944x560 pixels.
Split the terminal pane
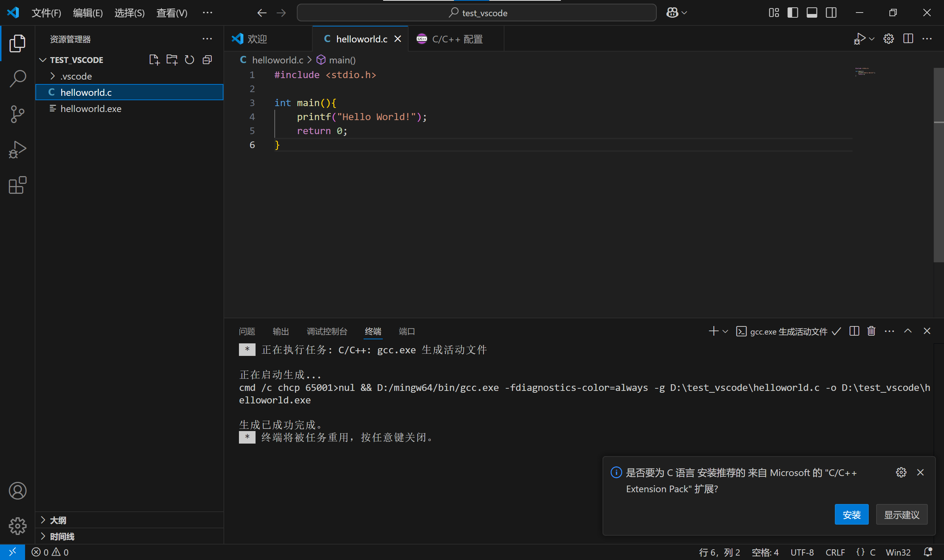[x=854, y=331]
